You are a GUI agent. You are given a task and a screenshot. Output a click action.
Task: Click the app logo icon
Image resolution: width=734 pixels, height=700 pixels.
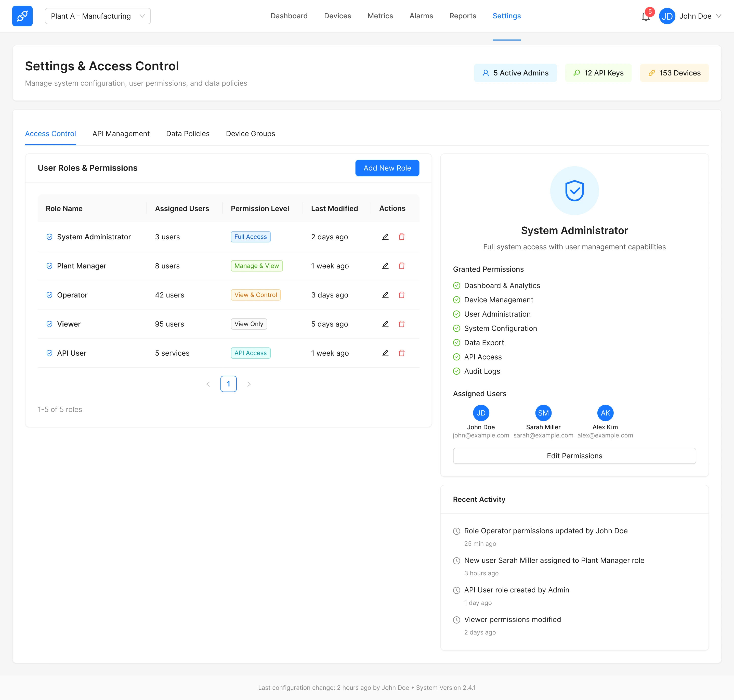click(x=22, y=16)
